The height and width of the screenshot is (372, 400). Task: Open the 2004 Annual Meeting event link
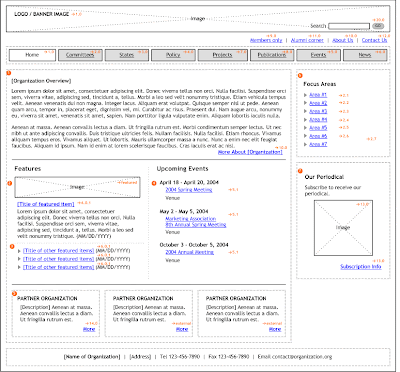pyautogui.click(x=190, y=252)
